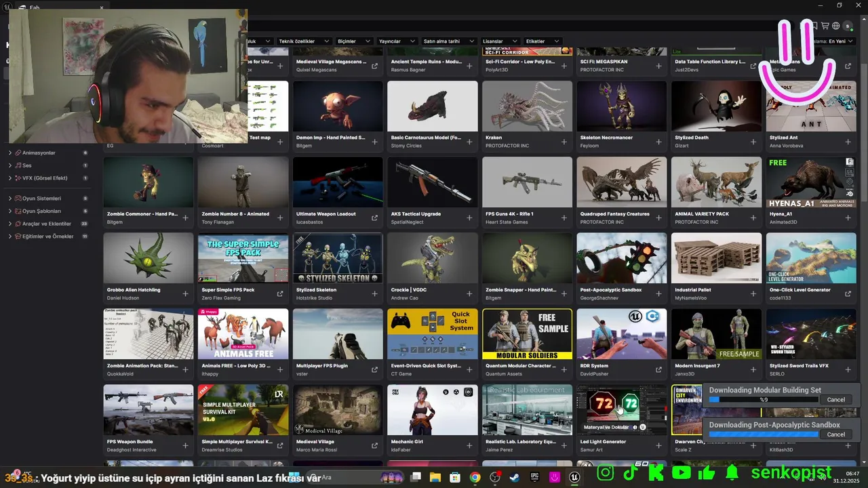The image size is (868, 488).
Task: Open publisher PROTOFACTOR INC under Kraken
Action: (x=507, y=146)
